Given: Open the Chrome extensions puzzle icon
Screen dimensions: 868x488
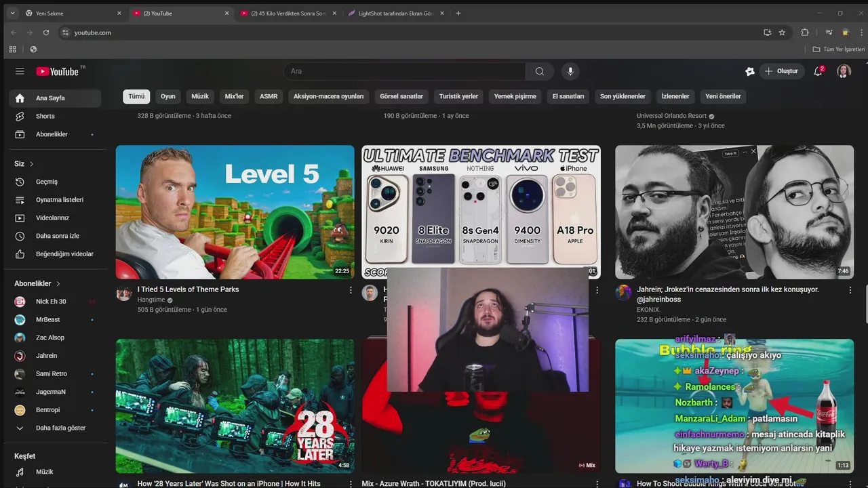Looking at the screenshot, I should pyautogui.click(x=805, y=33).
